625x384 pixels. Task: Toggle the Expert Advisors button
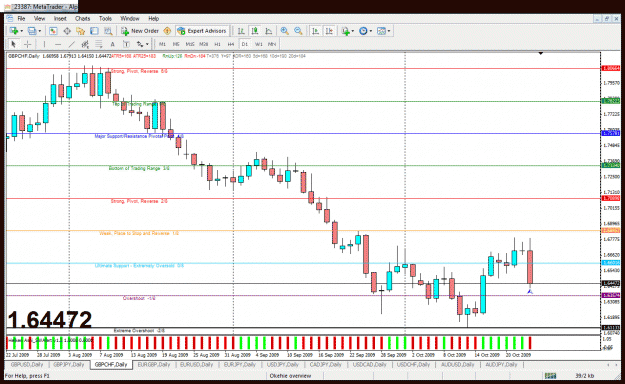202,31
